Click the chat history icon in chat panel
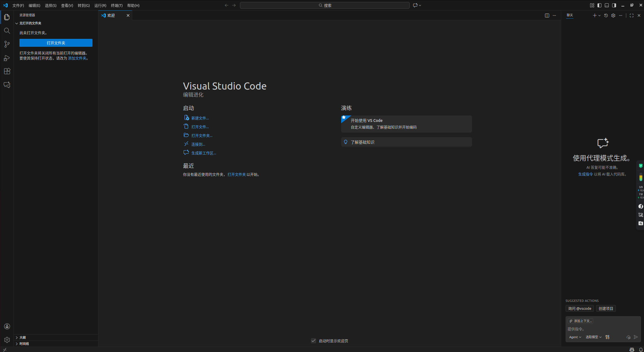This screenshot has width=644, height=352. [x=606, y=15]
